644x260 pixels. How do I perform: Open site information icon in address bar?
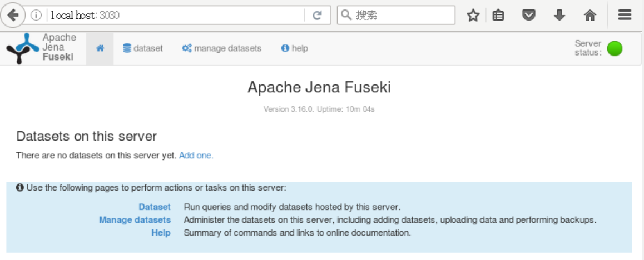37,16
